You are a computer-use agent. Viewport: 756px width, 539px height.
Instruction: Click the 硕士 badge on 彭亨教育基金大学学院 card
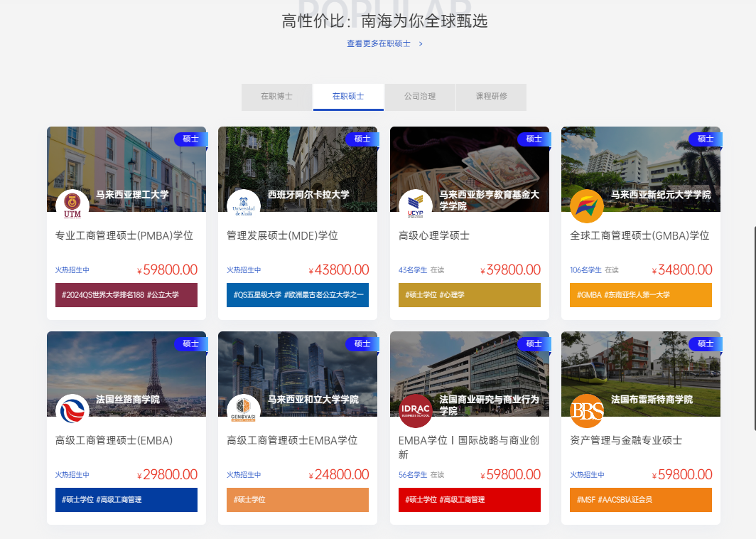pos(534,139)
